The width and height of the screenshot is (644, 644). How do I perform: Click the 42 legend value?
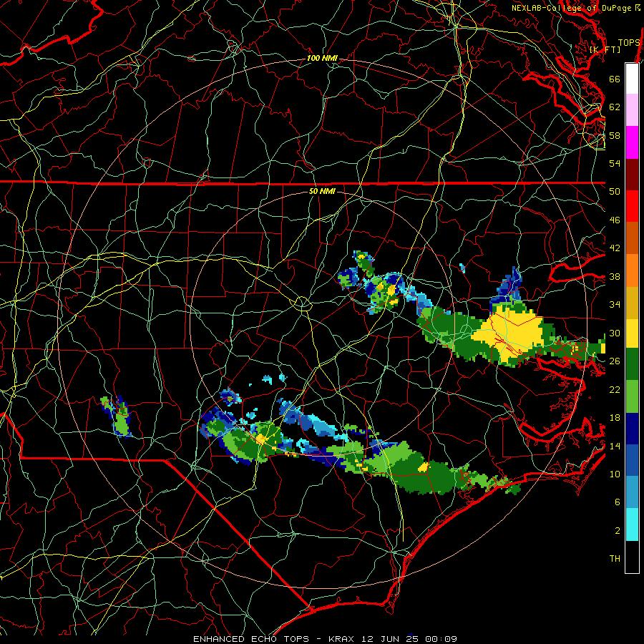pyautogui.click(x=615, y=248)
